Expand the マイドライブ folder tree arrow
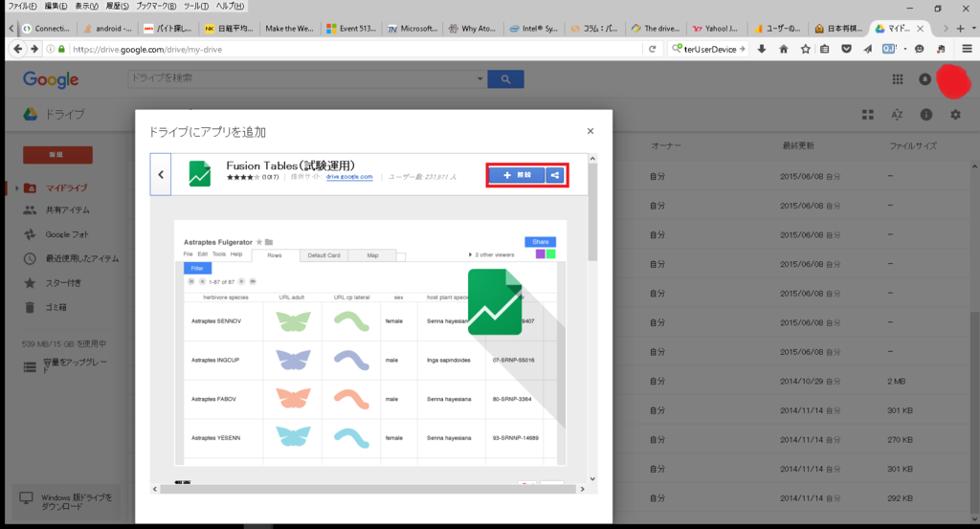The image size is (980, 529). [x=17, y=188]
